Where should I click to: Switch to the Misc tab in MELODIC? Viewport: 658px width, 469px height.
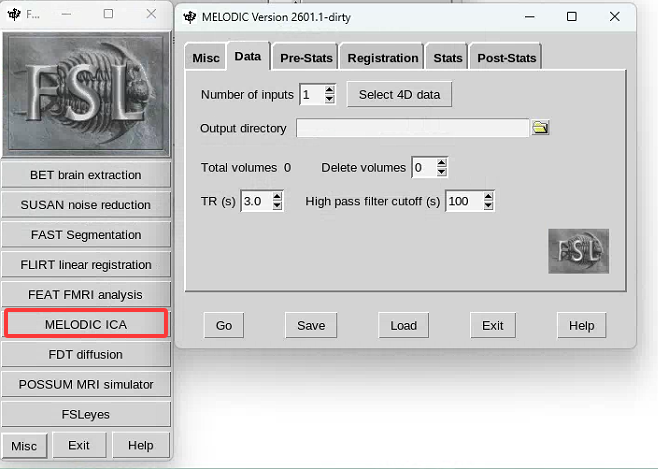coord(206,57)
